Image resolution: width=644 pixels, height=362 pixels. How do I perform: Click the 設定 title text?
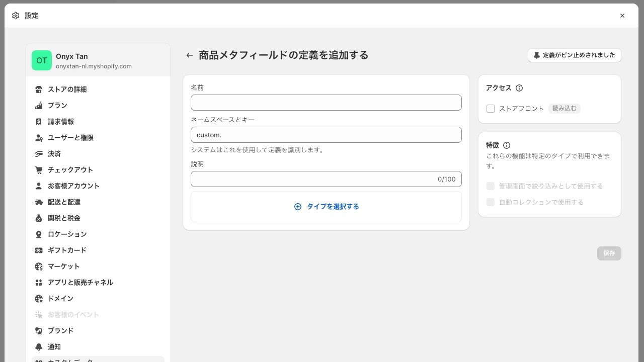[x=32, y=16]
